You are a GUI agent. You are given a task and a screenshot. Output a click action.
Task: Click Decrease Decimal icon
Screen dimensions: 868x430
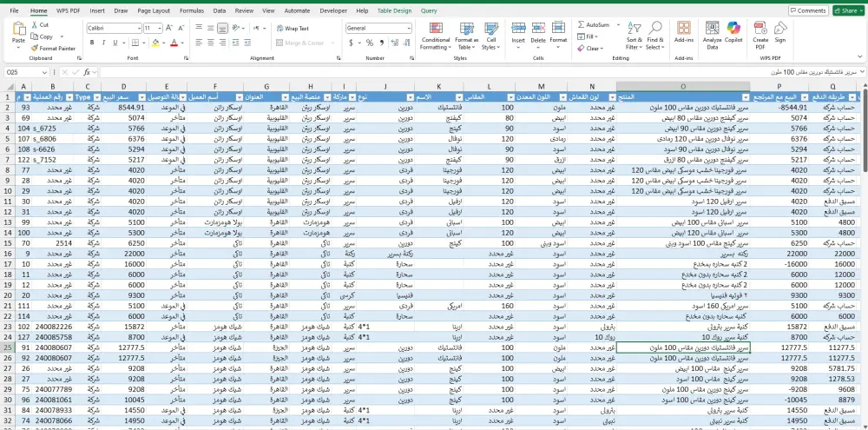point(407,43)
